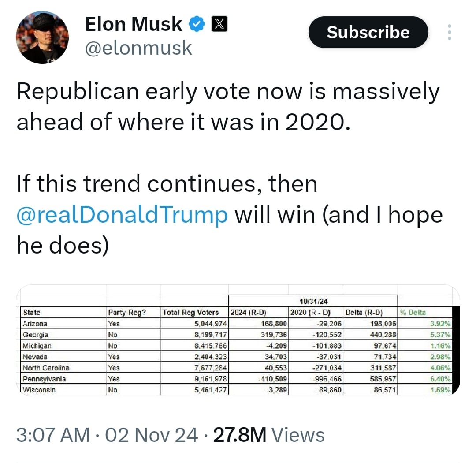Click the 'Party Reg?' column header
This screenshot has width=476, height=463.
[126, 313]
